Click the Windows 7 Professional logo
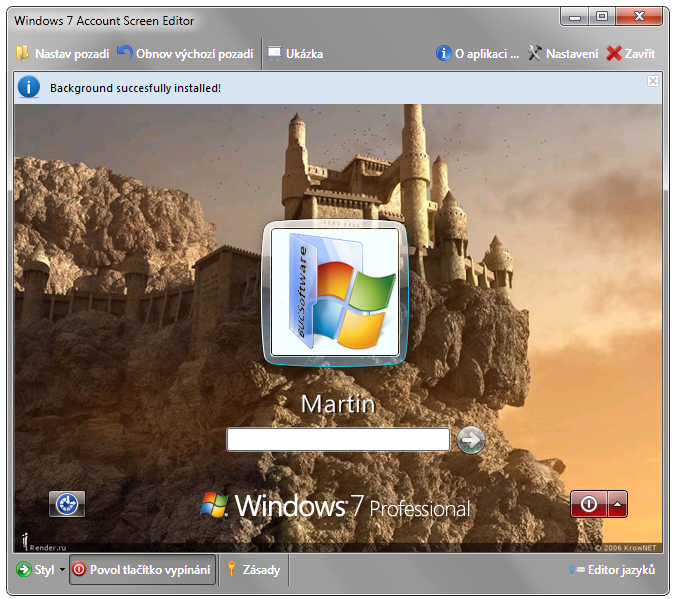 pos(335,506)
